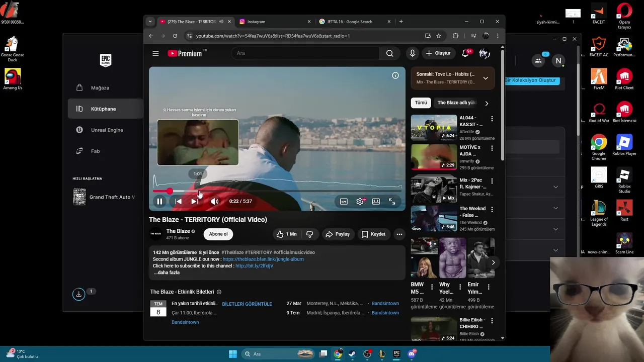Expand the description with ...daha fazla
Viewport: 644px width, 362px height.
(x=167, y=273)
